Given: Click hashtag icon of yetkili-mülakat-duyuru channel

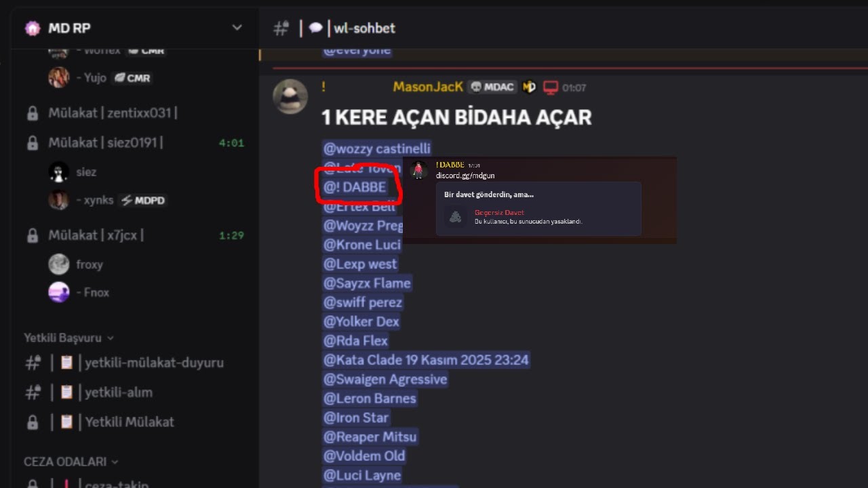Looking at the screenshot, I should click(x=33, y=363).
